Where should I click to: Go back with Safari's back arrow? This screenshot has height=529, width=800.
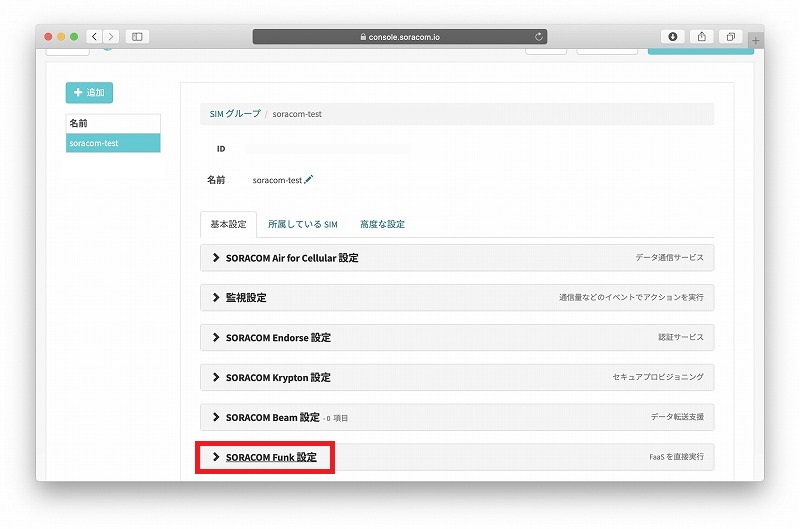[94, 36]
